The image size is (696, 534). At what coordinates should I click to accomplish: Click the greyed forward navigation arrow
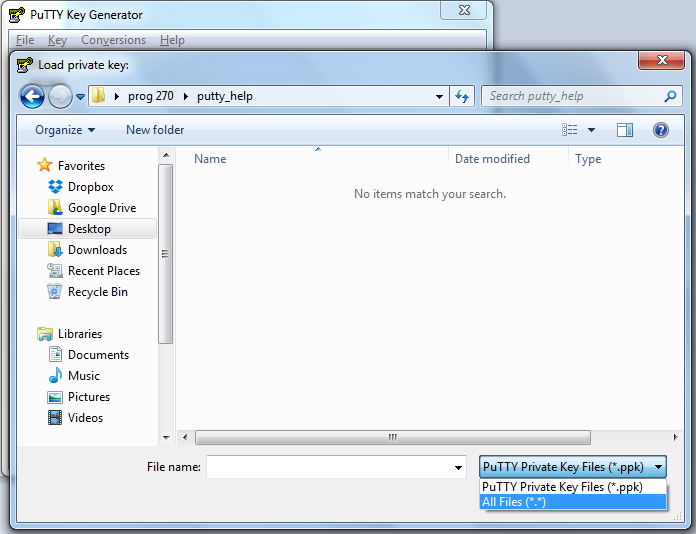[x=60, y=96]
